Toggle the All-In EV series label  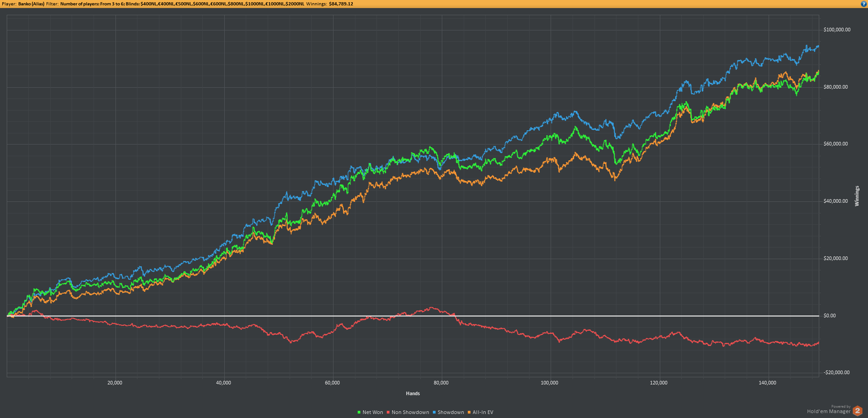483,412
